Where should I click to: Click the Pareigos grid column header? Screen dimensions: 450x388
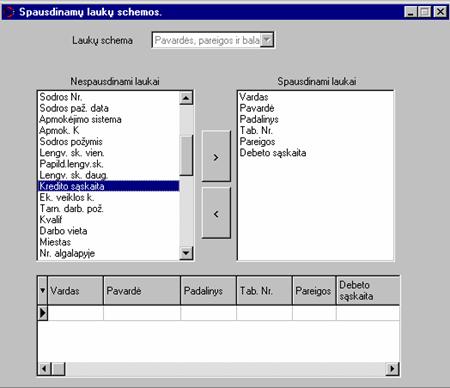click(x=314, y=291)
